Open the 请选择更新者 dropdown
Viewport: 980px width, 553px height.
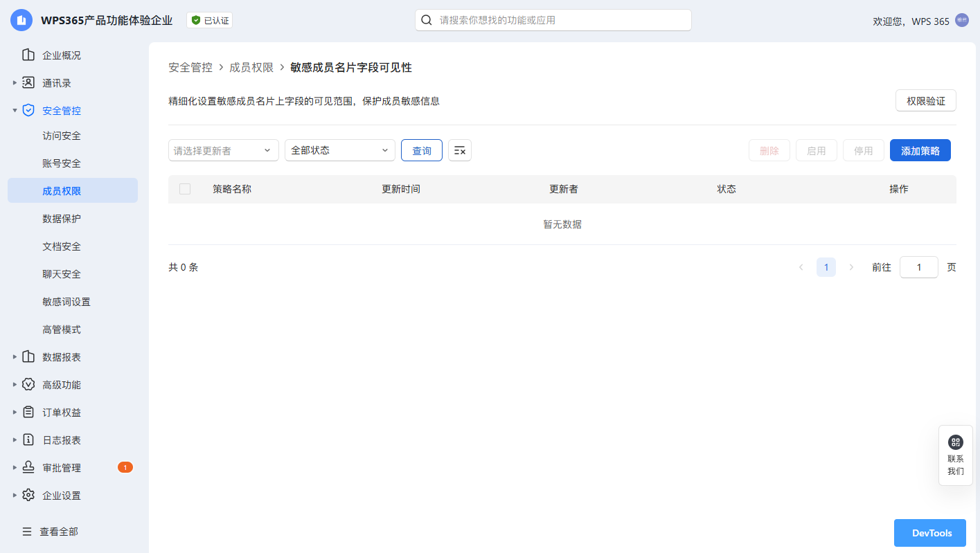[x=223, y=150]
